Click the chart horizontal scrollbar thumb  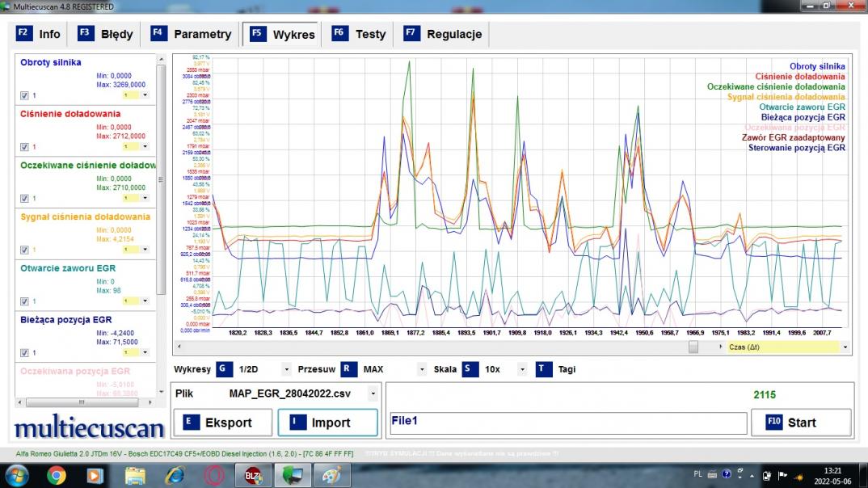(x=693, y=347)
